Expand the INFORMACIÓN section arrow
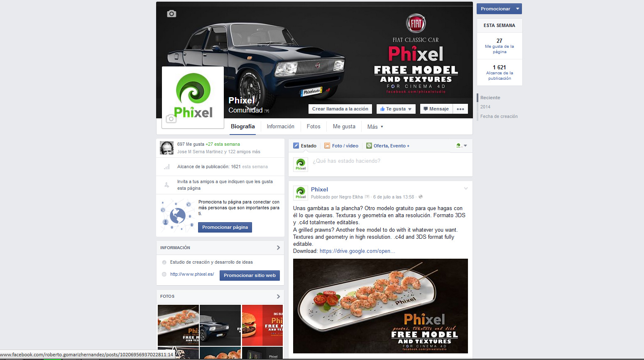 click(x=278, y=247)
